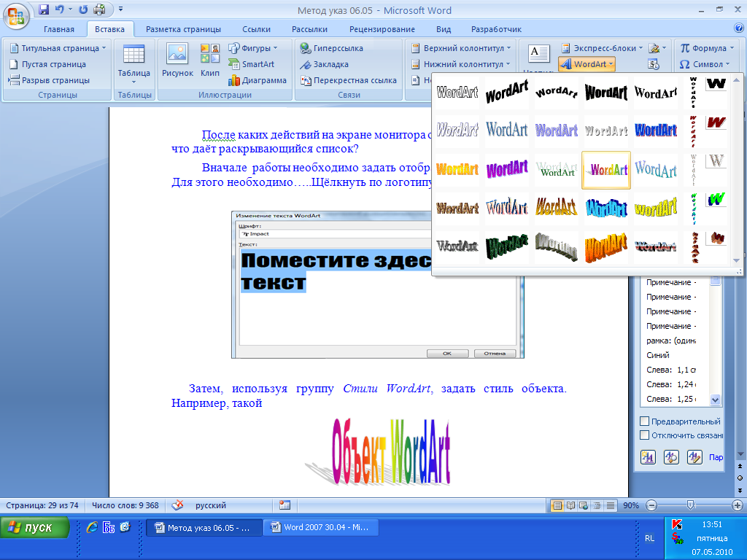The width and height of the screenshot is (747, 560).
Task: Open the Клип clip art tool
Action: 210,61
